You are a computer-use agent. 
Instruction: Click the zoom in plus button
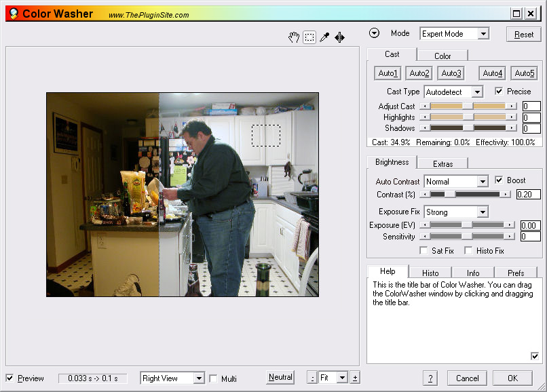coord(355,378)
